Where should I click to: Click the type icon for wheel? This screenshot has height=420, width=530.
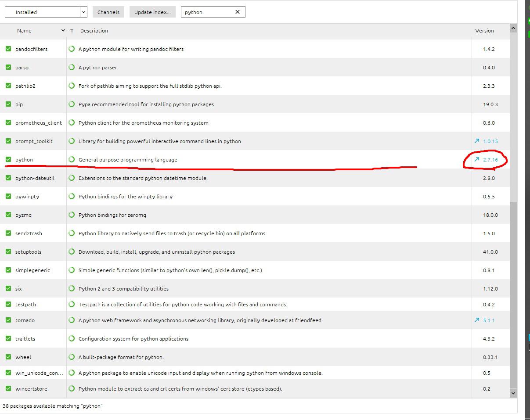coord(72,357)
